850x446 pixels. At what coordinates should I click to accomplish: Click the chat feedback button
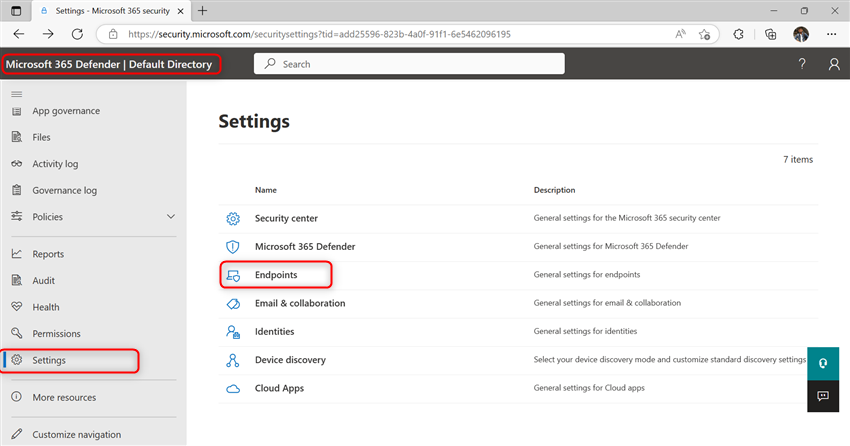pyautogui.click(x=823, y=396)
